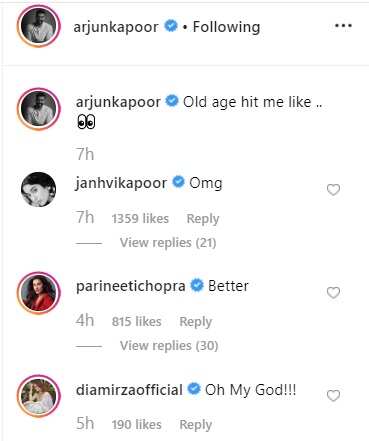
Task: Reply to parineetichopra's comment
Action: tap(196, 322)
